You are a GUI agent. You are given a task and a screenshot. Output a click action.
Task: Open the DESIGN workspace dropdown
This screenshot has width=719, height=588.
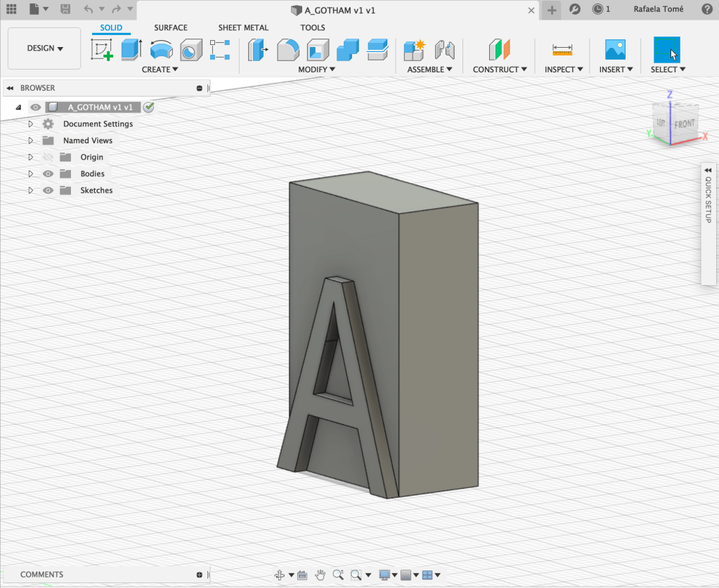pos(44,48)
